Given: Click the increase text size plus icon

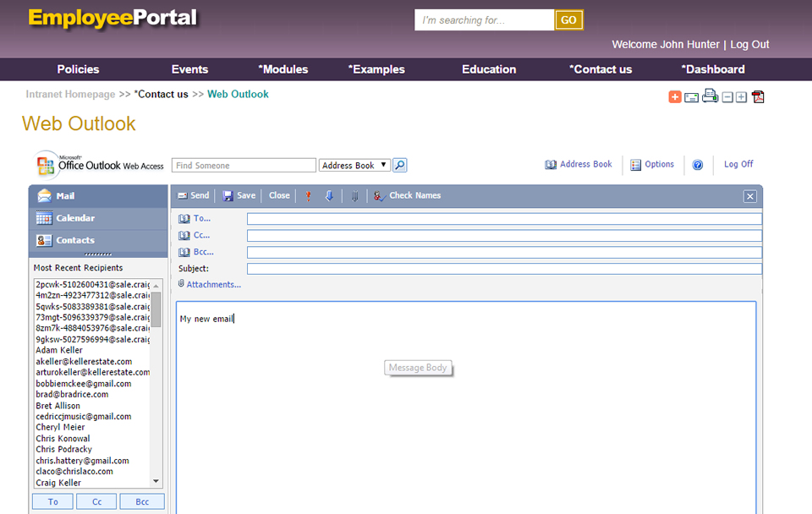Looking at the screenshot, I should [742, 97].
